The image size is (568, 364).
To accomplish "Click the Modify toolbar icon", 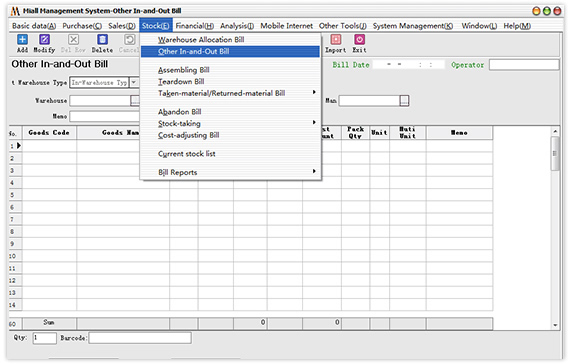I will 44,40.
